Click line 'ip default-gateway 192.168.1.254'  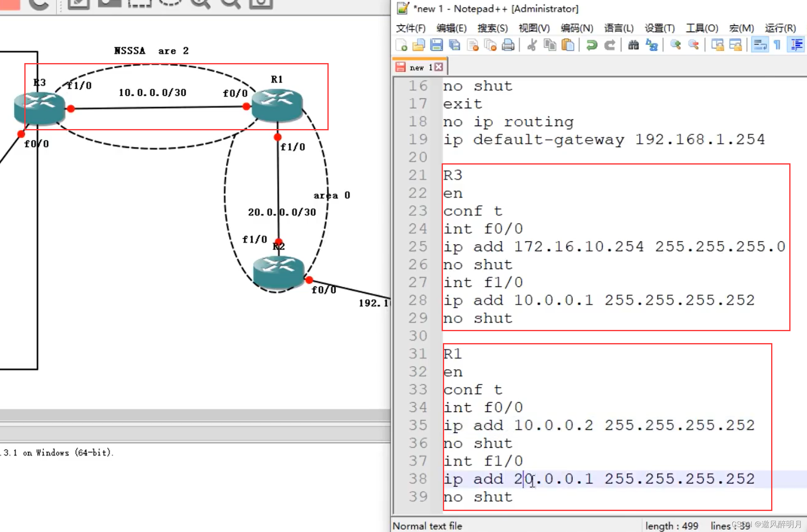point(604,139)
